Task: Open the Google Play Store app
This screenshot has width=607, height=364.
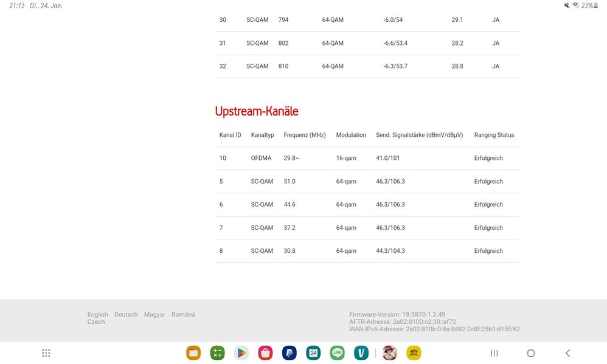Action: pos(241,353)
